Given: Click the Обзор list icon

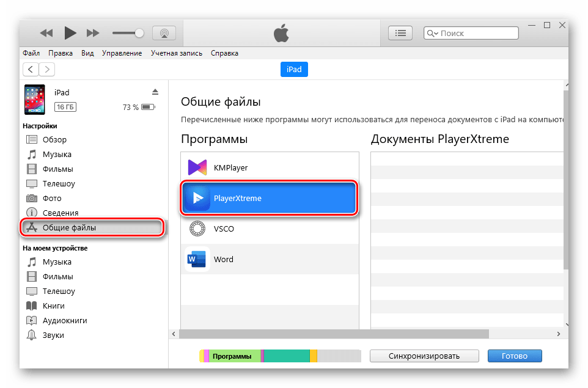Looking at the screenshot, I should click(x=32, y=139).
